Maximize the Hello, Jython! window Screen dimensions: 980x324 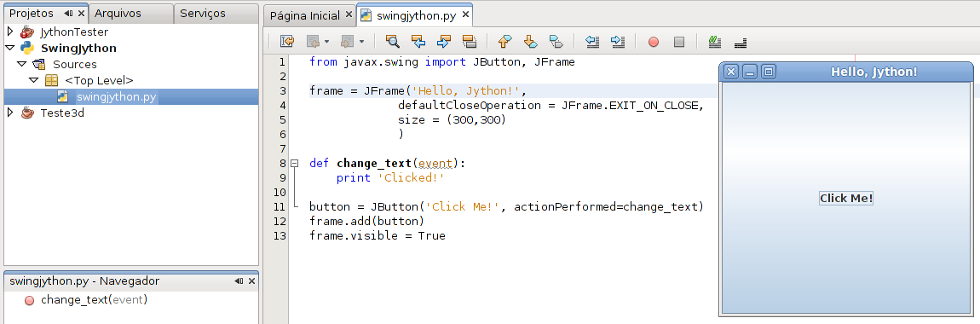click(x=769, y=72)
